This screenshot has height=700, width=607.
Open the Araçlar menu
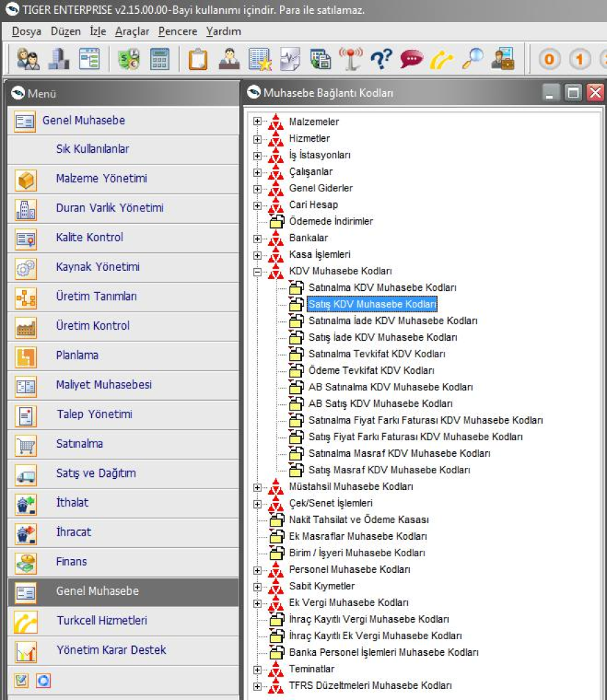pos(132,31)
